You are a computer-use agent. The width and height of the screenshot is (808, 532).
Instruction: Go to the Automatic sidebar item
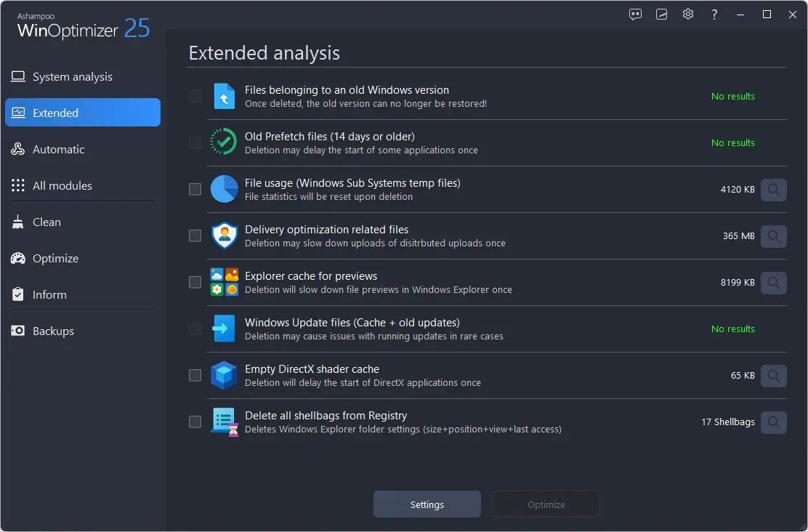tap(59, 150)
